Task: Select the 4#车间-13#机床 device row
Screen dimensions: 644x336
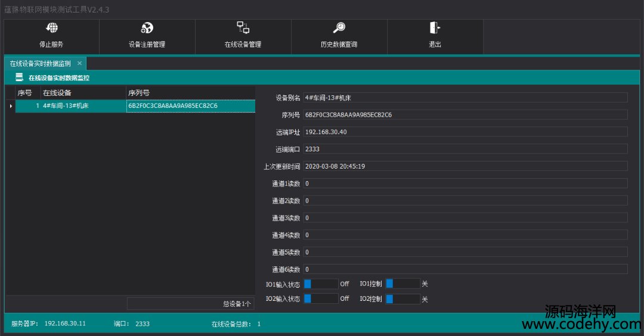Action: point(82,106)
